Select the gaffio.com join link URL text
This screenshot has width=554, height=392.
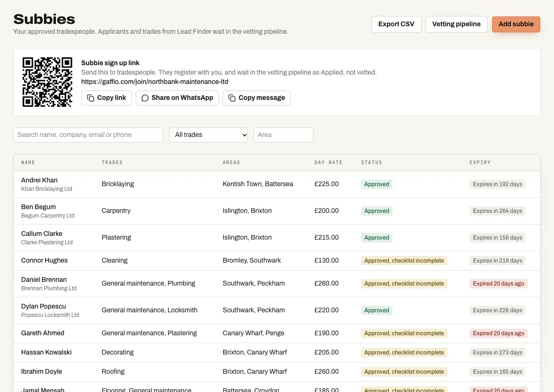point(155,82)
